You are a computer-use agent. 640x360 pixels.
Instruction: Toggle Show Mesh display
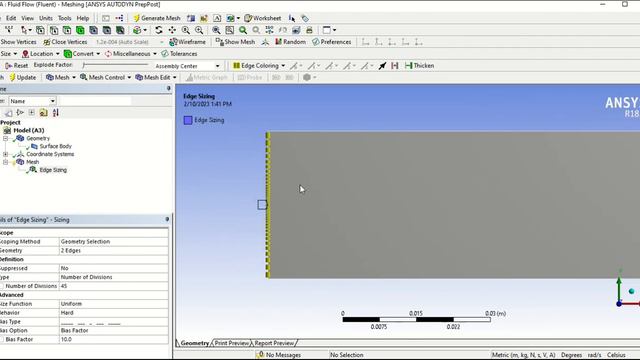click(x=235, y=42)
